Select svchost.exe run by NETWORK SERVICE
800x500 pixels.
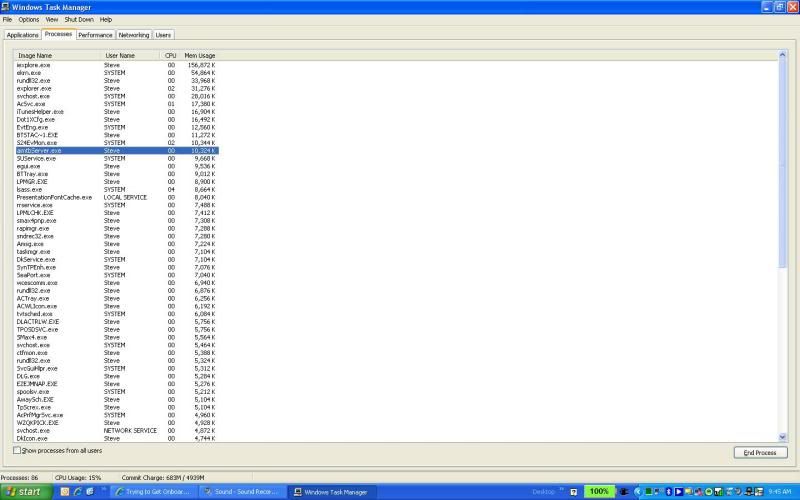(117, 431)
